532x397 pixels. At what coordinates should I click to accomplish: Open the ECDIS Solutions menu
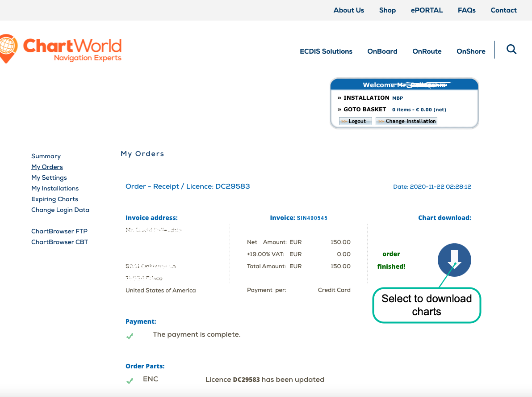(x=326, y=51)
